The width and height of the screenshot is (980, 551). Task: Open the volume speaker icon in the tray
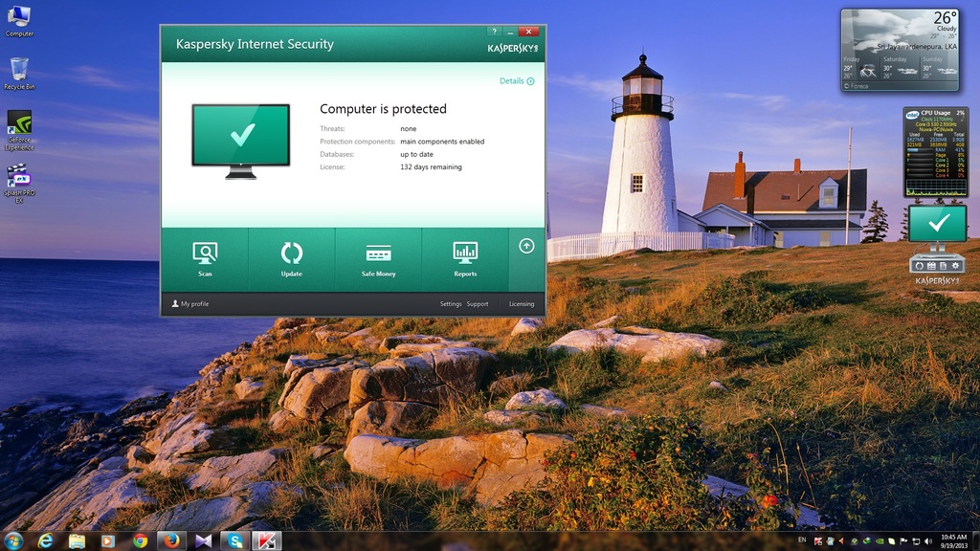pyautogui.click(x=928, y=541)
